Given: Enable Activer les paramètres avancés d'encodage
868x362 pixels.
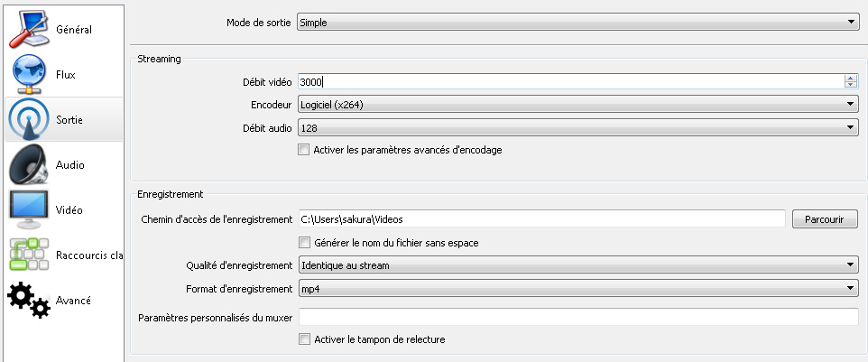Looking at the screenshot, I should [304, 150].
